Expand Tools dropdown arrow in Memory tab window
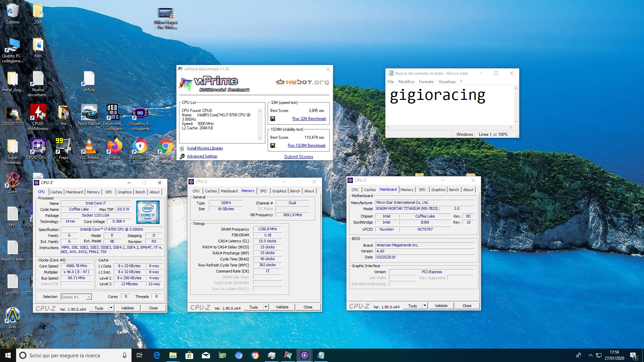644x362 pixels. (x=266, y=307)
